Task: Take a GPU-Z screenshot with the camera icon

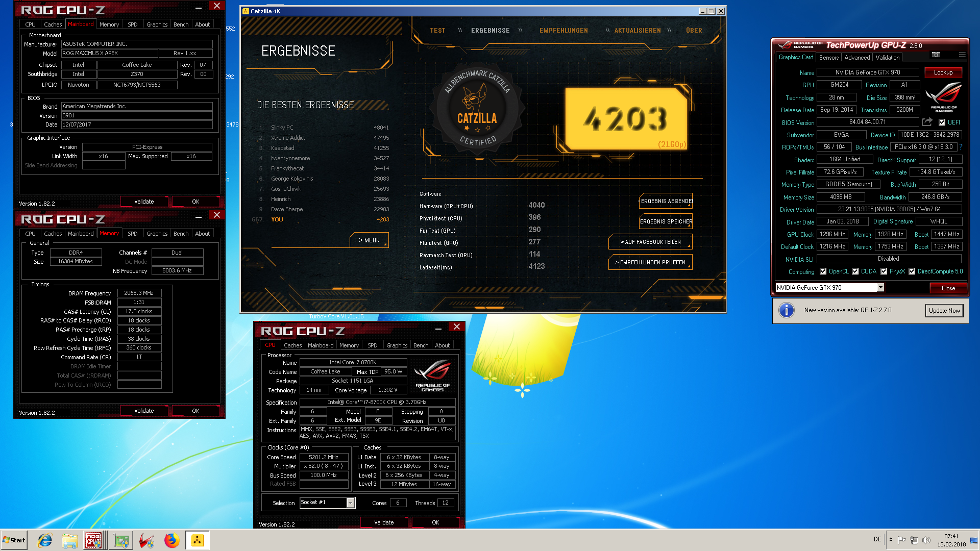Action: pos(936,55)
